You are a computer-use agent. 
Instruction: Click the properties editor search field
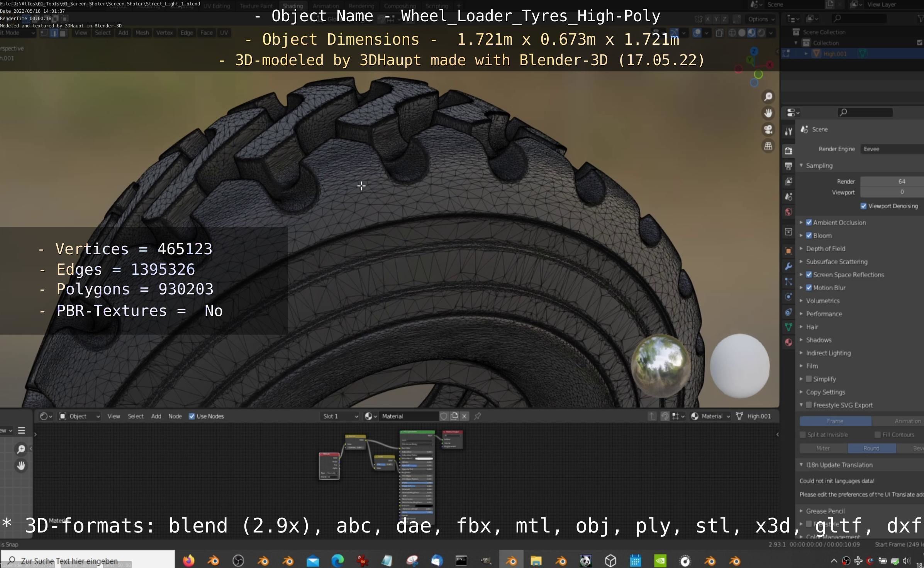tap(865, 112)
